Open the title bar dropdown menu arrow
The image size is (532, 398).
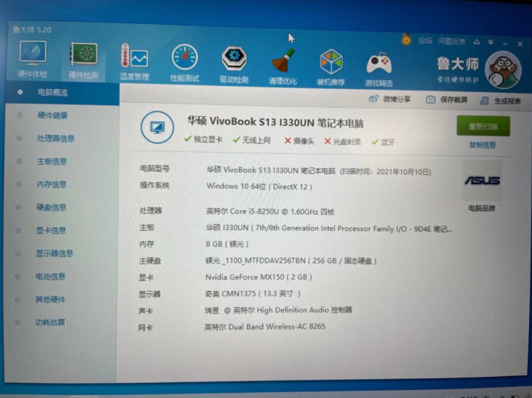(490, 42)
